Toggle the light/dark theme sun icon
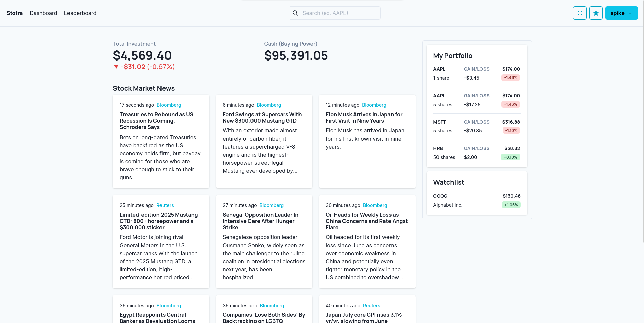Image resolution: width=644 pixels, height=323 pixels. tap(580, 13)
